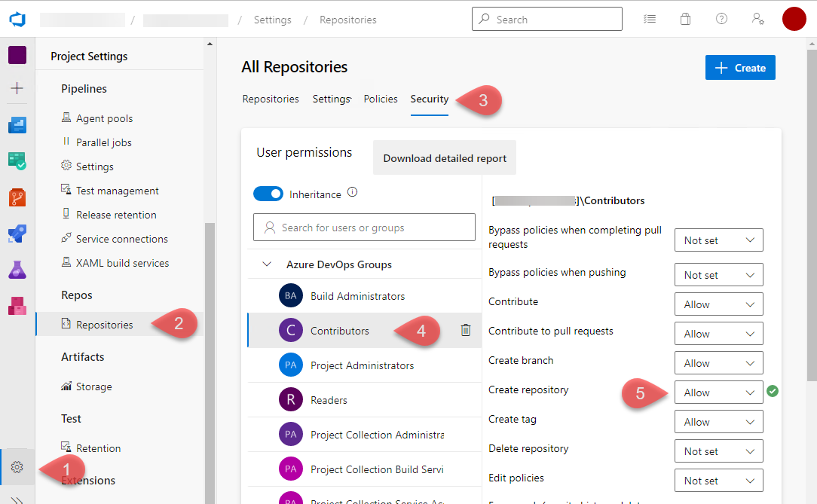Open work items list icon in header
817x504 pixels.
click(x=649, y=20)
